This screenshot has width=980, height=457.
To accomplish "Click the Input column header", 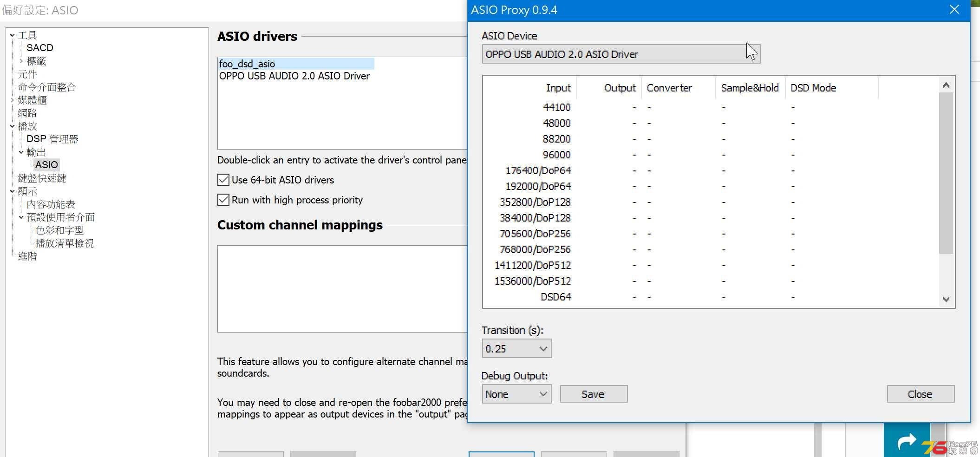I will (x=529, y=88).
